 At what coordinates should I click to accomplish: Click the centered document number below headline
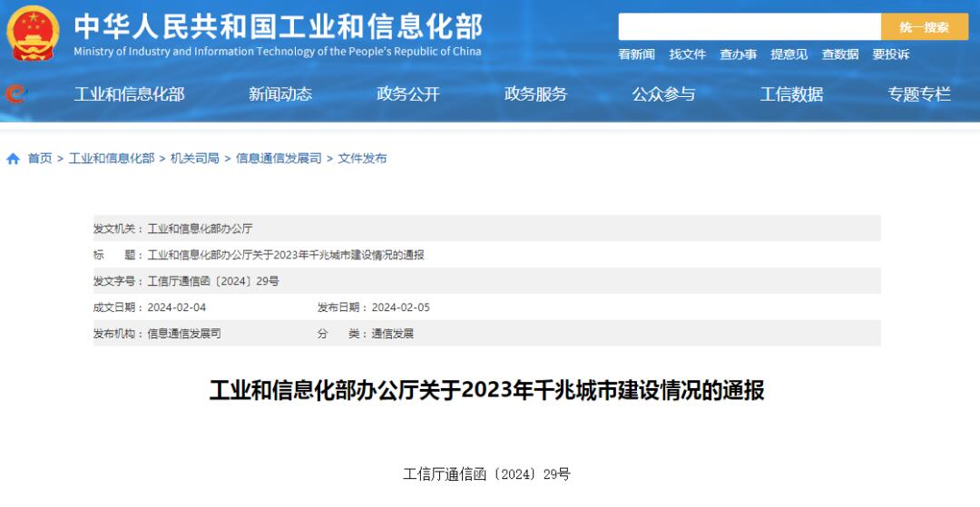click(x=487, y=474)
